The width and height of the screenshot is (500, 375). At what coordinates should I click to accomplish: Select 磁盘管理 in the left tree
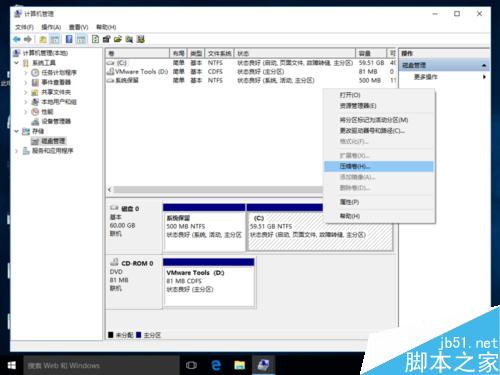pyautogui.click(x=53, y=141)
